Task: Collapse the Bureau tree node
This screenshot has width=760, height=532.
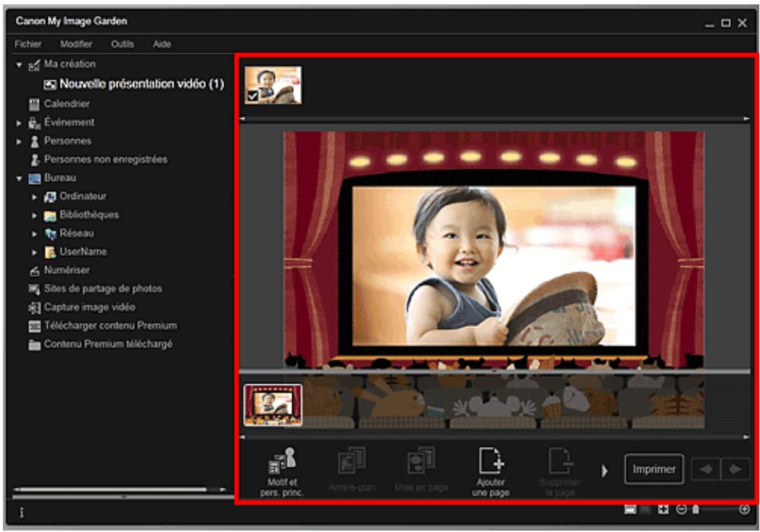Action: pos(20,178)
